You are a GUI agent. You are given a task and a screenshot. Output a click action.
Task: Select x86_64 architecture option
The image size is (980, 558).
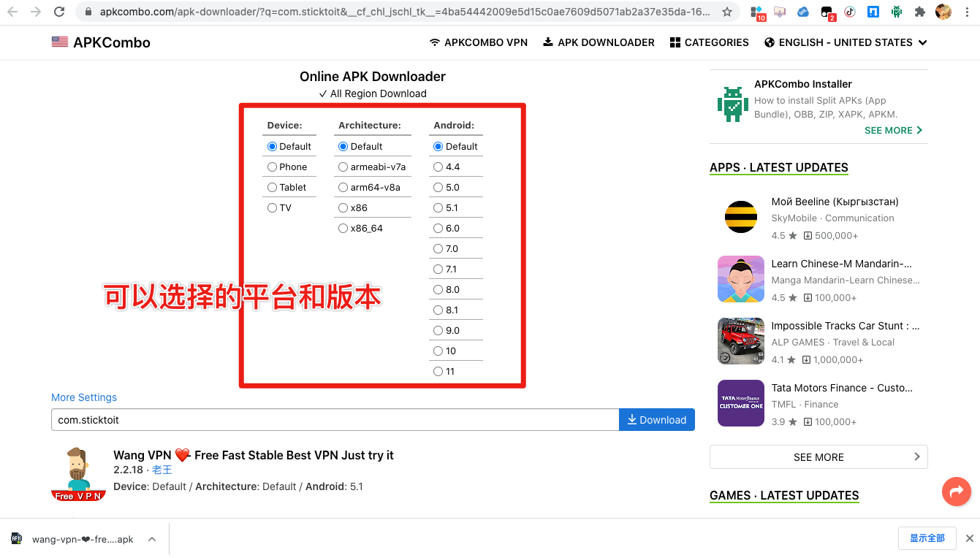(x=343, y=229)
